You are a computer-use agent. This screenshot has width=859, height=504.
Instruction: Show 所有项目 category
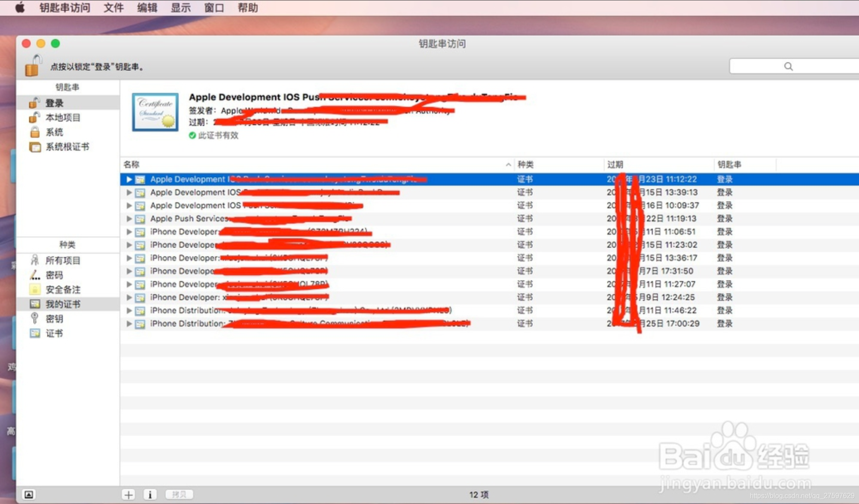pyautogui.click(x=68, y=261)
